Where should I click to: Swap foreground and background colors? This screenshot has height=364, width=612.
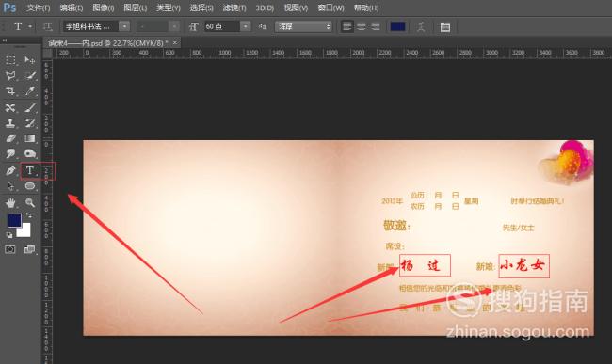click(28, 215)
